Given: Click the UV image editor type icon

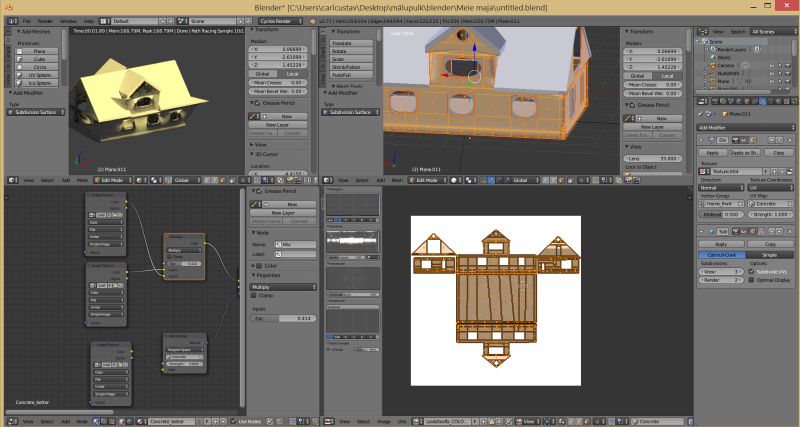Looking at the screenshot, I should click(x=329, y=421).
